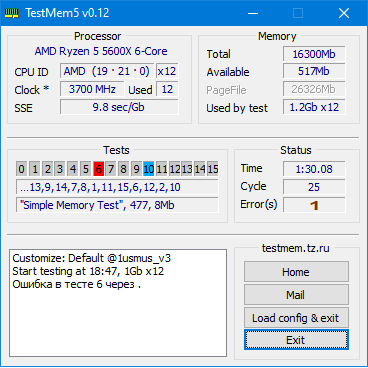Click the Available memory 517Mb field
This screenshot has width=368, height=368.
coord(314,71)
